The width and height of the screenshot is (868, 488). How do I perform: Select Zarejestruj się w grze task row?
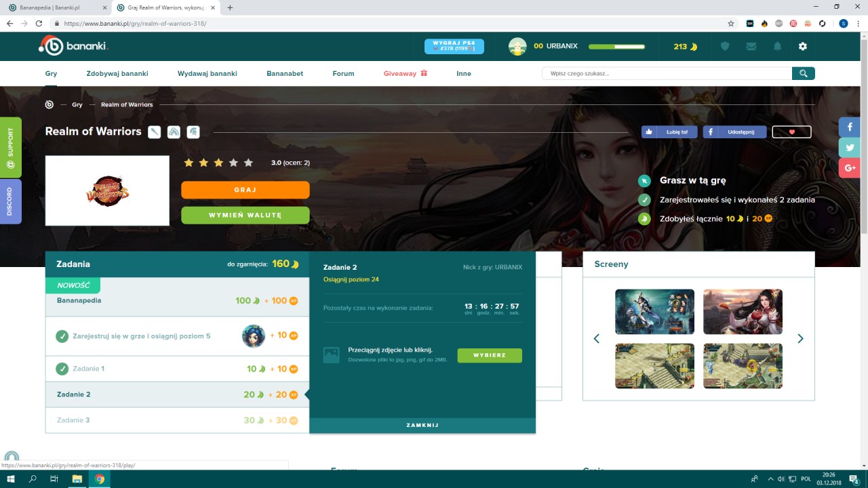(177, 336)
